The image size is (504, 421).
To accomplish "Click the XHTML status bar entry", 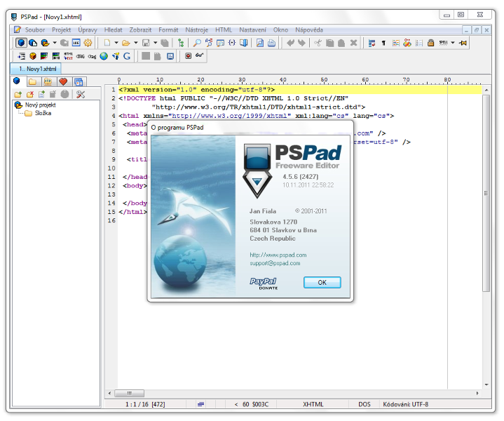I will click(x=313, y=404).
